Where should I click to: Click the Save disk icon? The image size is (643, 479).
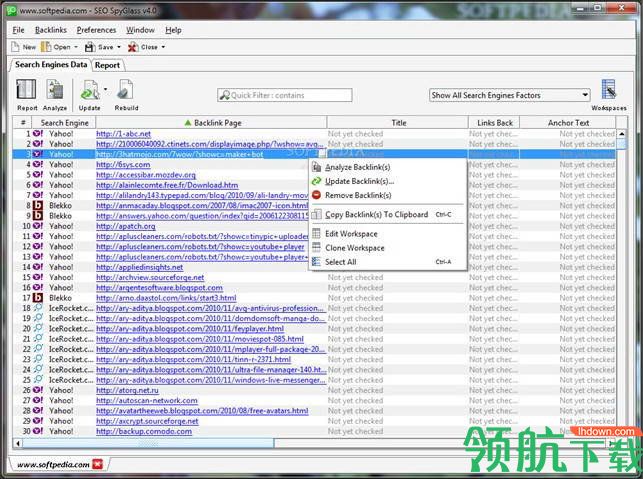point(89,47)
